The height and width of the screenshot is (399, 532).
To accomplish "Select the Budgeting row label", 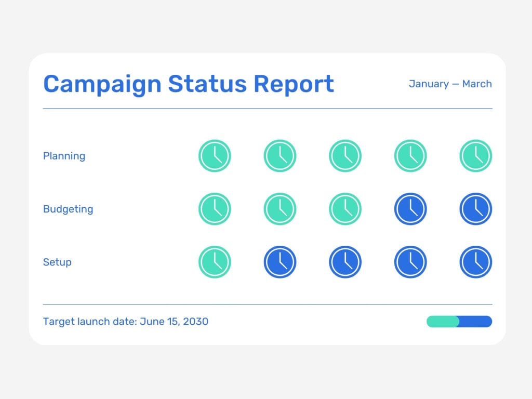I will [68, 209].
